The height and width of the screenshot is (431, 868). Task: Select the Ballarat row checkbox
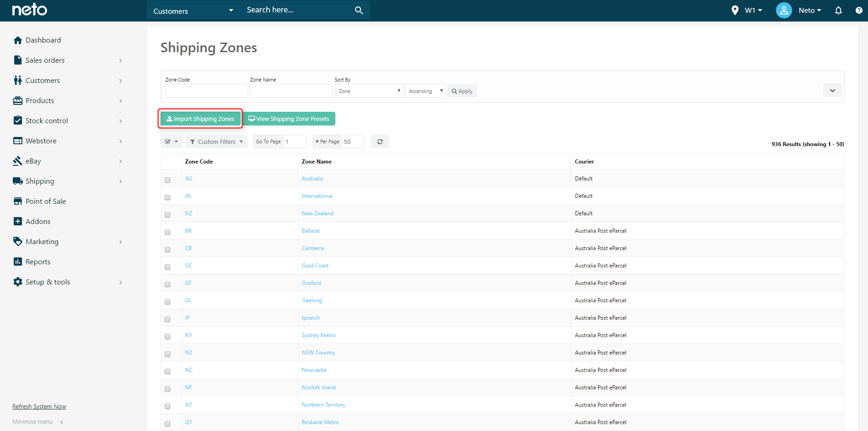[167, 232]
